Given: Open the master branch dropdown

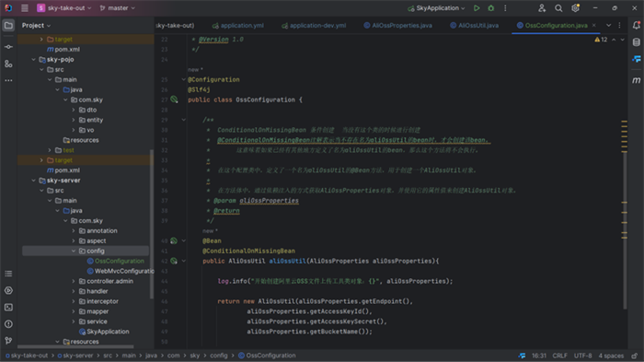Looking at the screenshot, I should pos(118,7).
